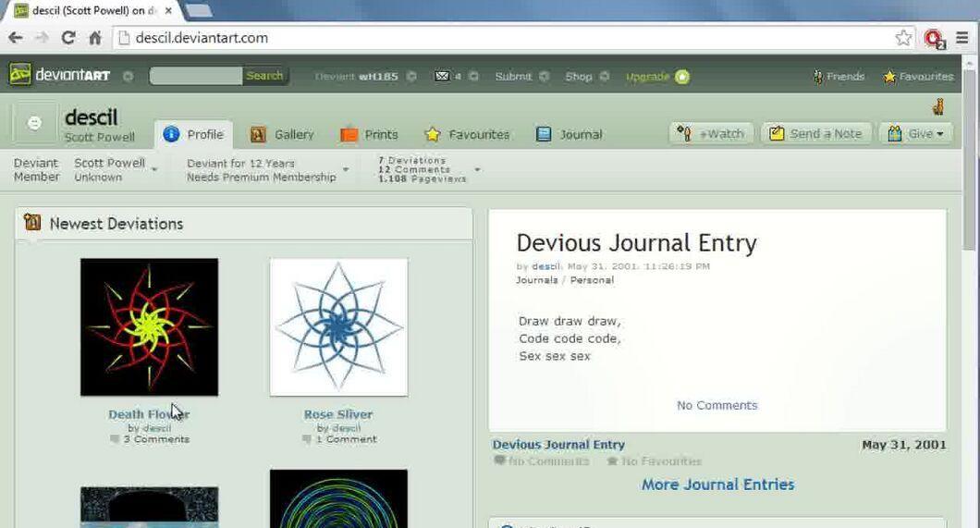This screenshot has height=528, width=980.
Task: Click into the deviantART search field
Action: point(196,76)
